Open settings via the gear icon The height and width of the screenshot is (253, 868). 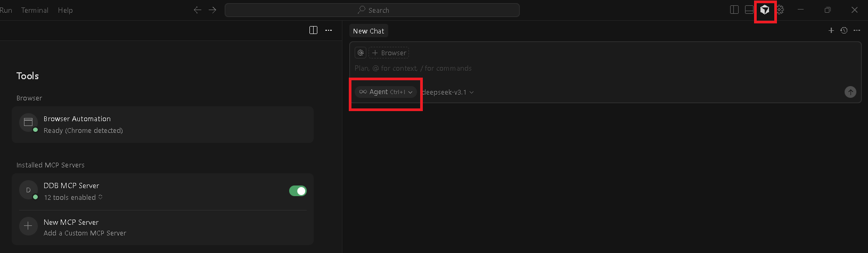coord(780,10)
